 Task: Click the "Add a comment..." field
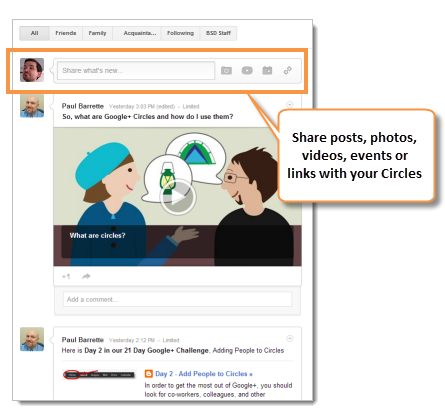point(177,299)
